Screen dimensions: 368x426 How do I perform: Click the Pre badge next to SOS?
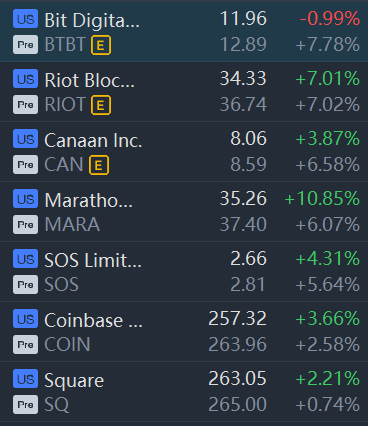coord(25,285)
